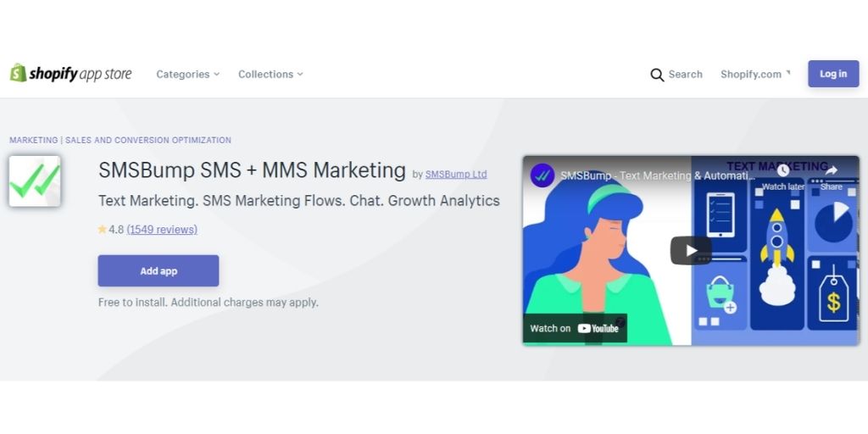Click the Text Marketing tagline text
This screenshot has width=868, height=434.
click(299, 200)
